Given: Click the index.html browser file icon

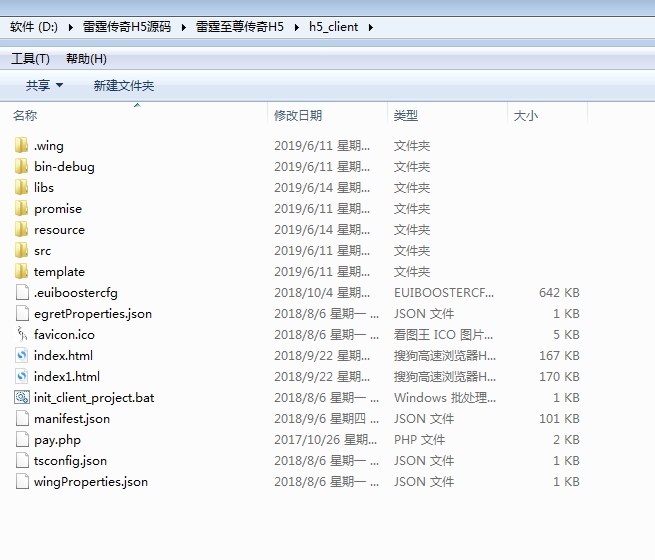Looking at the screenshot, I should click(x=22, y=356).
